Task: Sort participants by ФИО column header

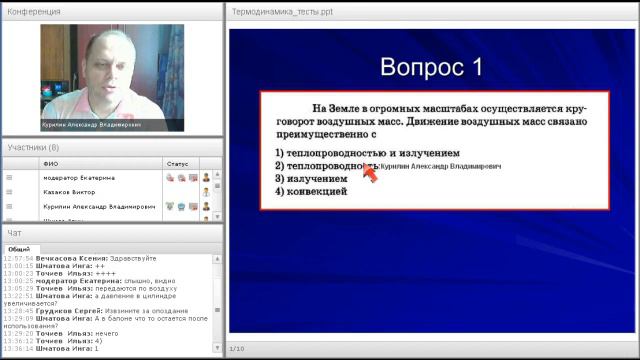Action: pos(100,164)
